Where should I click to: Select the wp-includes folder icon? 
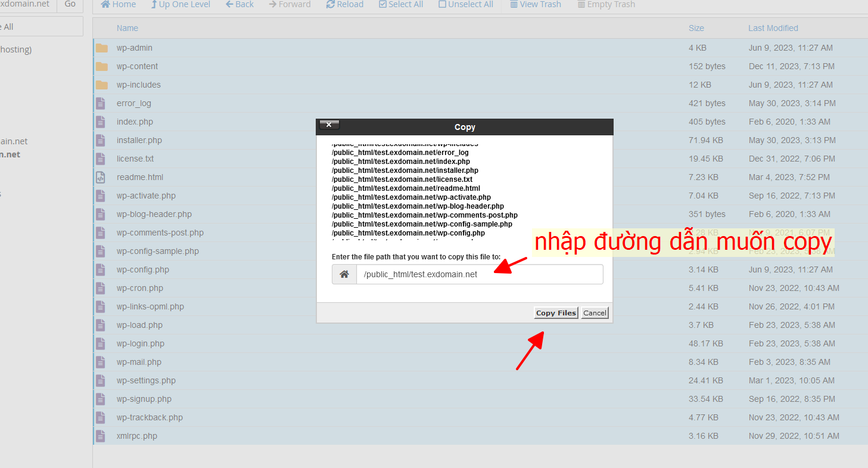click(102, 85)
